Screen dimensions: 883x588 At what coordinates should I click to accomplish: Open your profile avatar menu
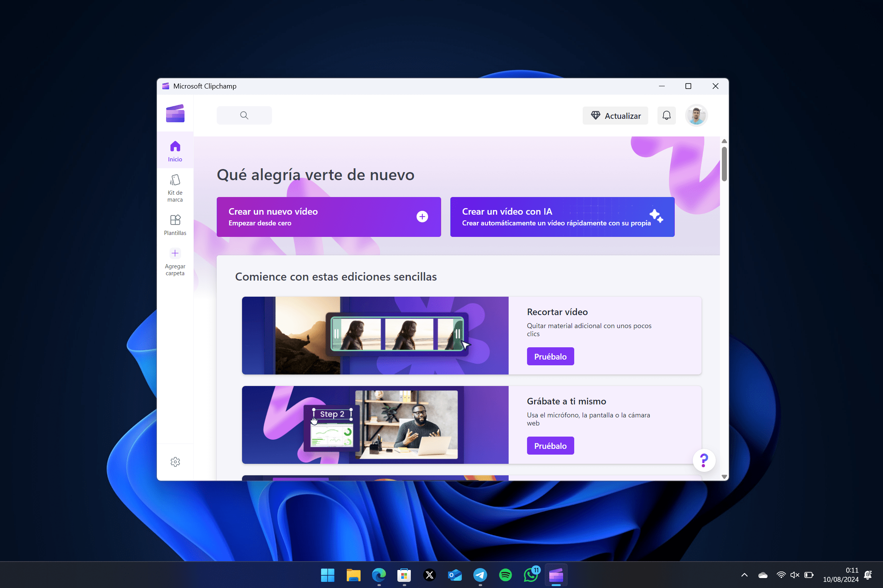(696, 115)
